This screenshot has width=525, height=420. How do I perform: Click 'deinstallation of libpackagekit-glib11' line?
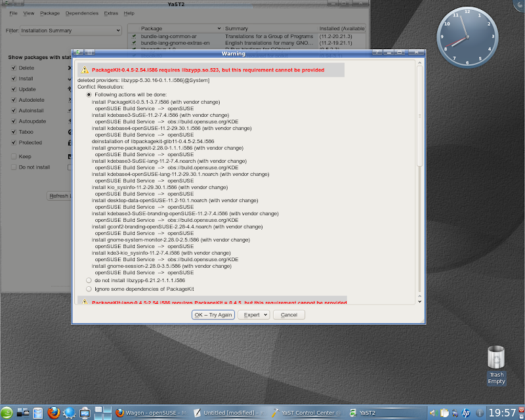tap(153, 141)
